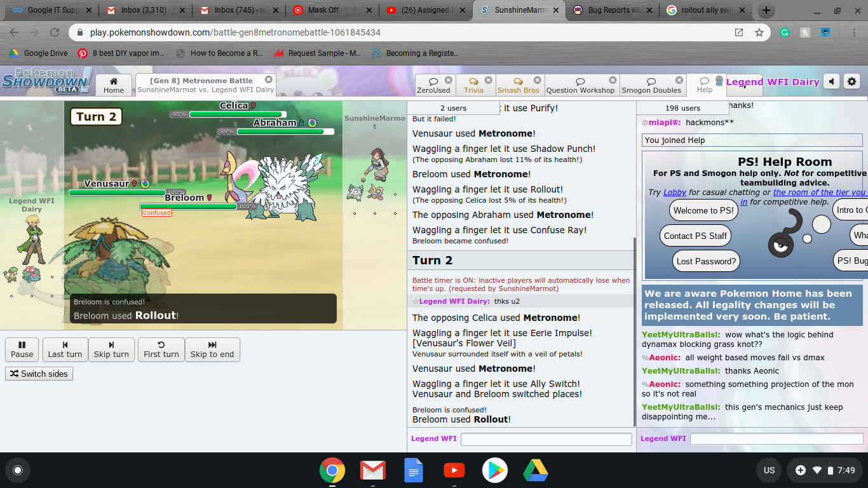Go back with Last turn button
868x488 pixels.
[65, 349]
